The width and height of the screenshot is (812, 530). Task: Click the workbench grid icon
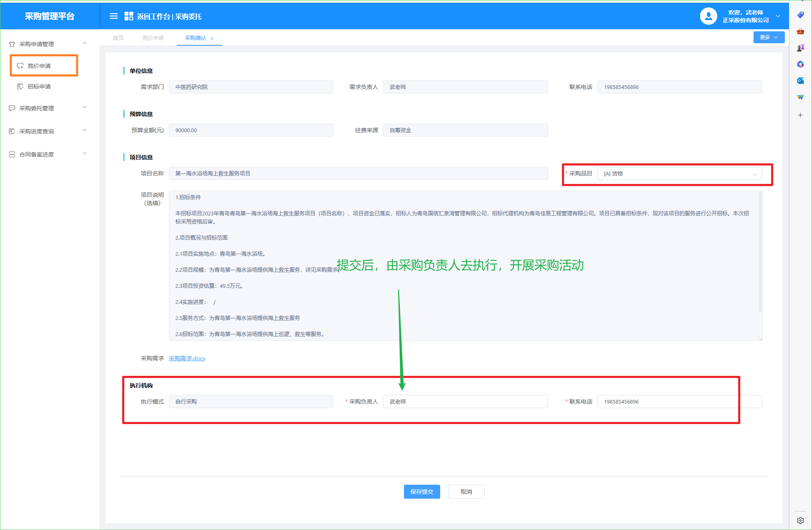[x=128, y=16]
